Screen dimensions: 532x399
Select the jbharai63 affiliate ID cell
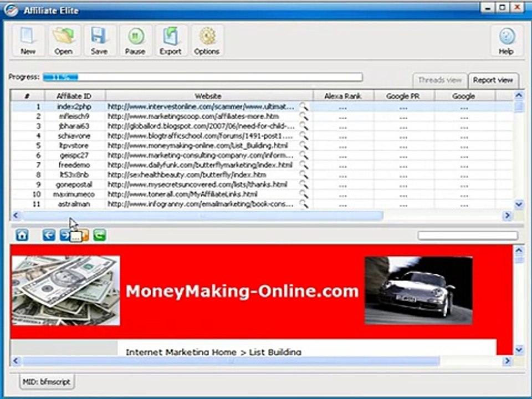tap(74, 126)
